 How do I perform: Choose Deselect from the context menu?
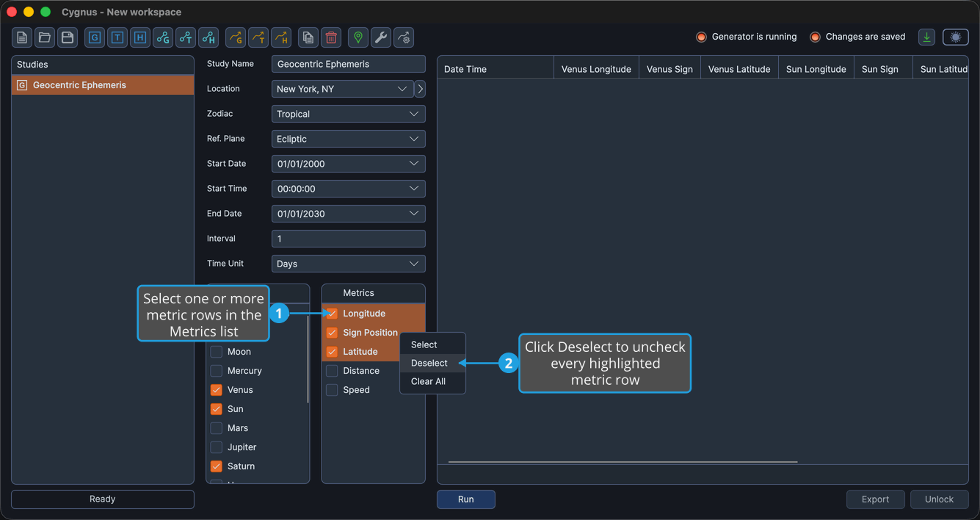click(x=432, y=363)
